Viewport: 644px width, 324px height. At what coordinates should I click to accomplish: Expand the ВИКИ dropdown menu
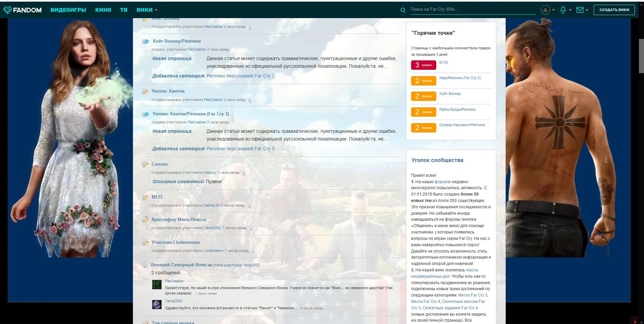(x=147, y=10)
